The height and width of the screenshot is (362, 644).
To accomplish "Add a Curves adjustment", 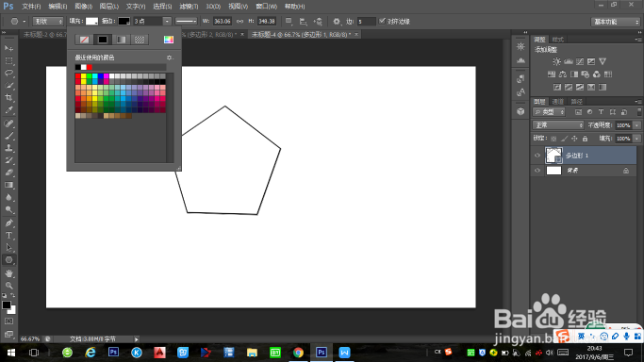I will [580, 61].
